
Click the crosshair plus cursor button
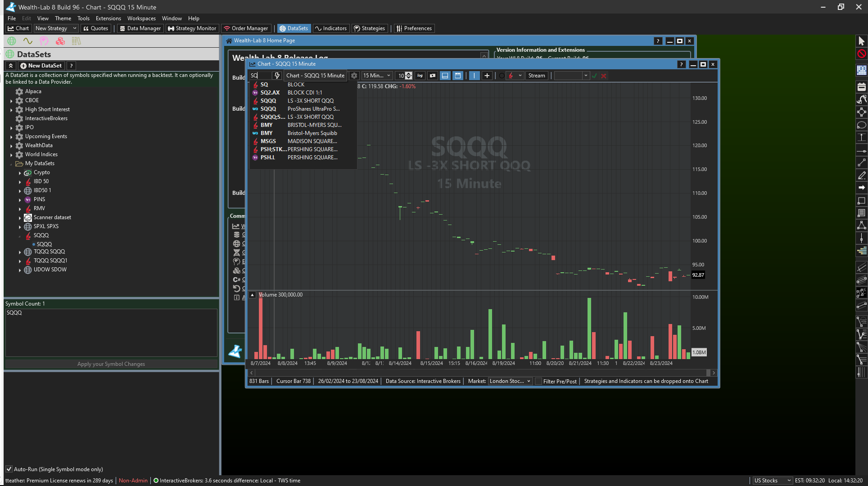pos(487,76)
